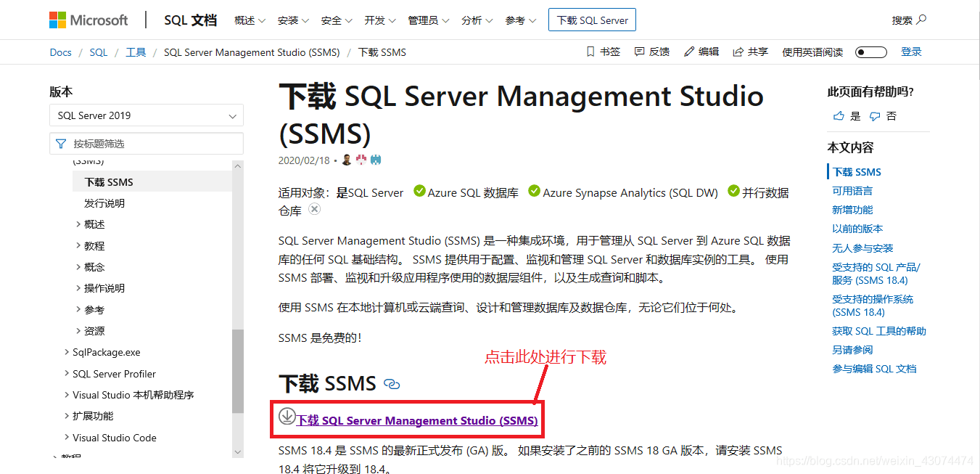Jump to 以前的版本 section
The height and width of the screenshot is (474, 980).
(857, 229)
